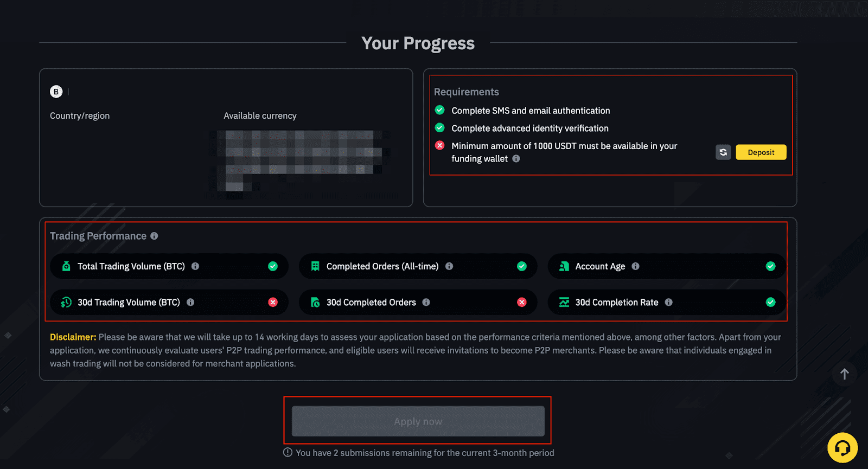Screen dimensions: 868x469
Task: Click the green check beside advanced identity verification
Action: pyautogui.click(x=440, y=128)
